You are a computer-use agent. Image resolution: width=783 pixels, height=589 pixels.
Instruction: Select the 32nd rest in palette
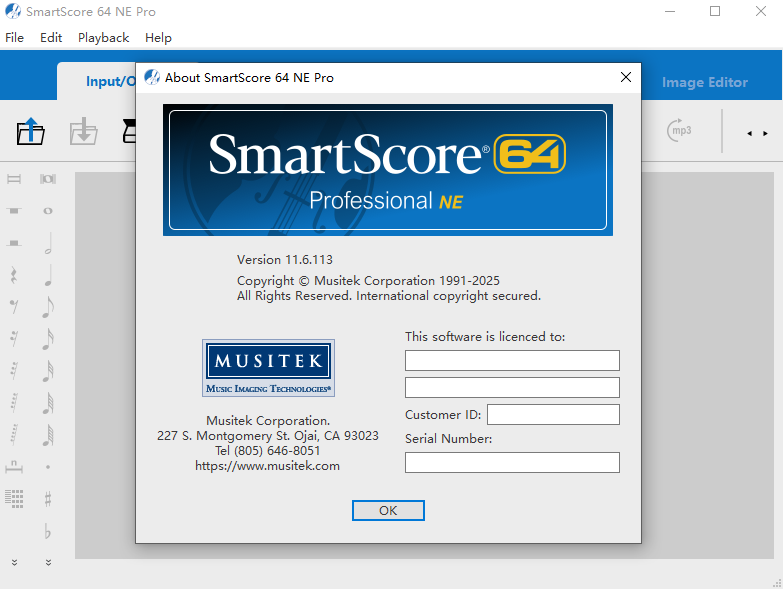click(14, 370)
